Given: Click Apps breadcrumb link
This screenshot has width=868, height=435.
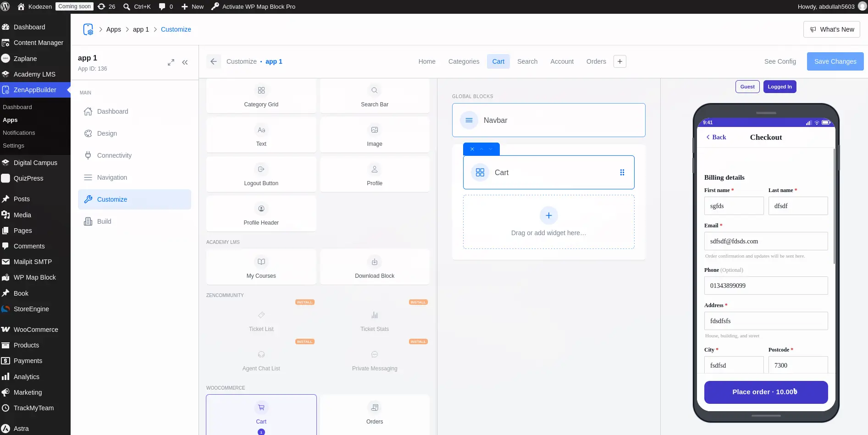Looking at the screenshot, I should [x=114, y=29].
